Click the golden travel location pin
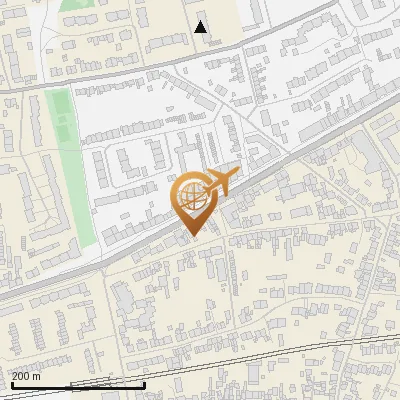The image size is (400, 400). coord(204,201)
